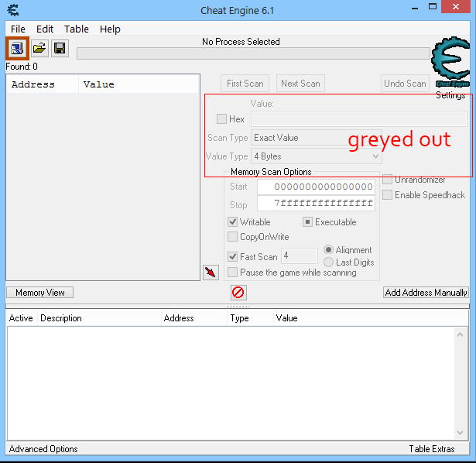The width and height of the screenshot is (476, 463).
Task: Open the File menu
Action: (x=18, y=29)
